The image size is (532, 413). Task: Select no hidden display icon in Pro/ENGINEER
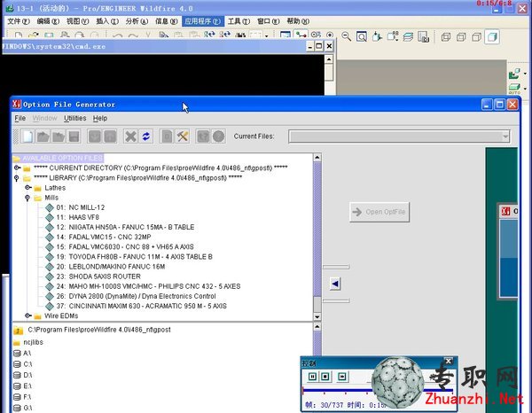tap(477, 36)
